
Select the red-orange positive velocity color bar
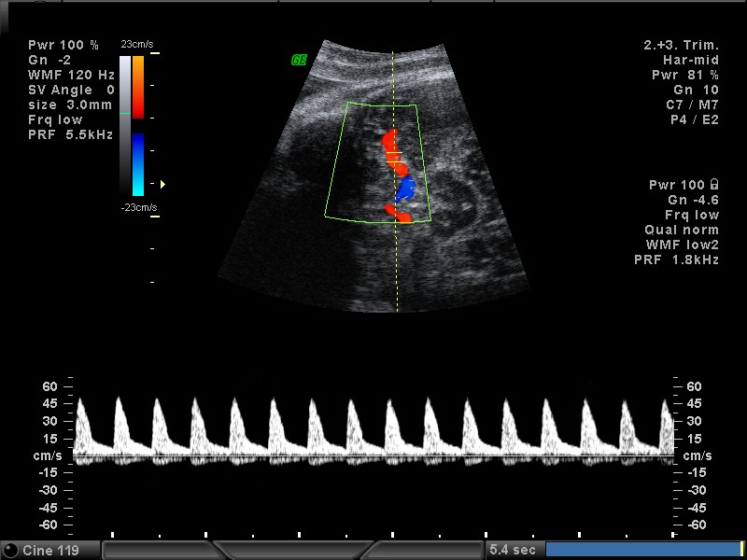[x=138, y=87]
